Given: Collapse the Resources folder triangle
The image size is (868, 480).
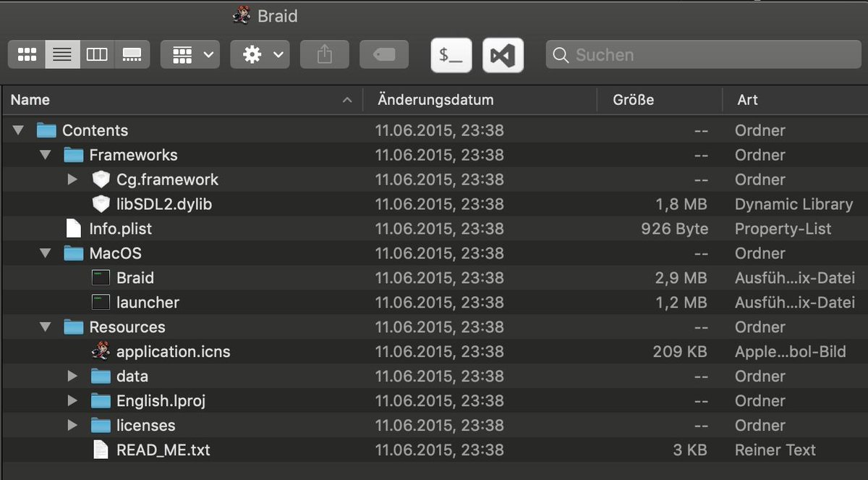Looking at the screenshot, I should coord(46,327).
